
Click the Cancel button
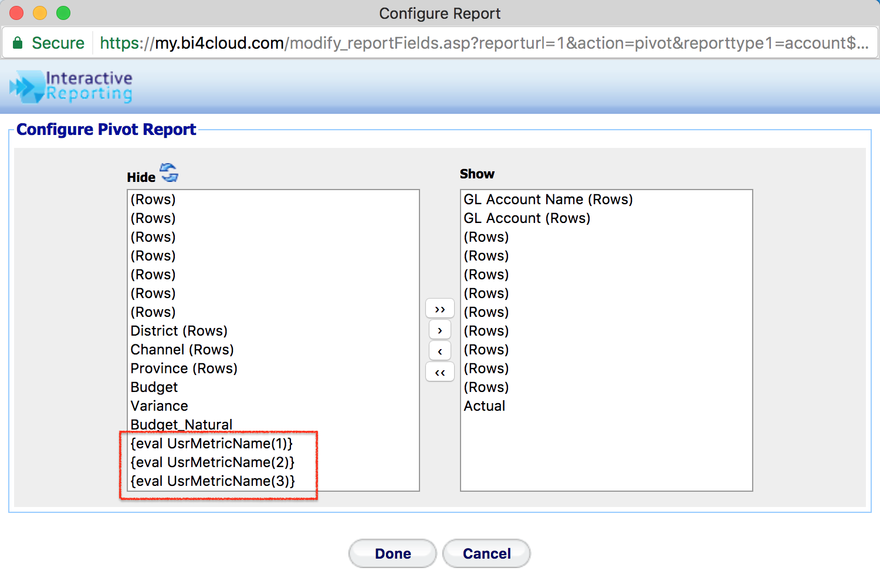486,553
